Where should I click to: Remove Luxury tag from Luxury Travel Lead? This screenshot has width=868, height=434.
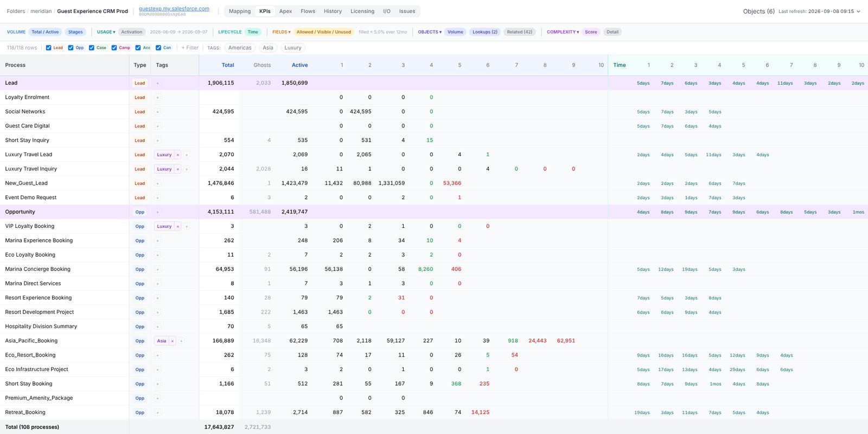177,155
